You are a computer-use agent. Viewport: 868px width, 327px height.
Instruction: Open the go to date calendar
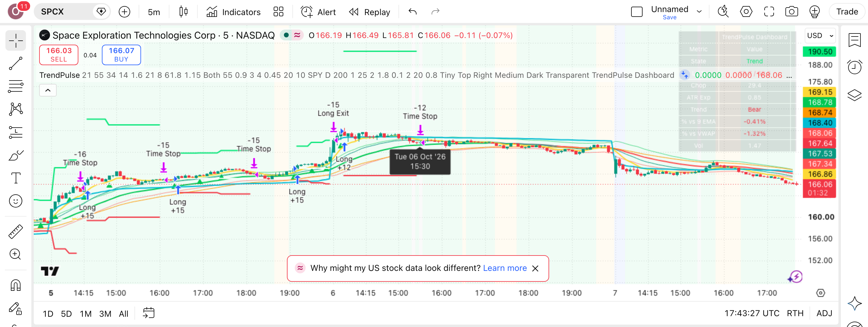[x=149, y=313]
